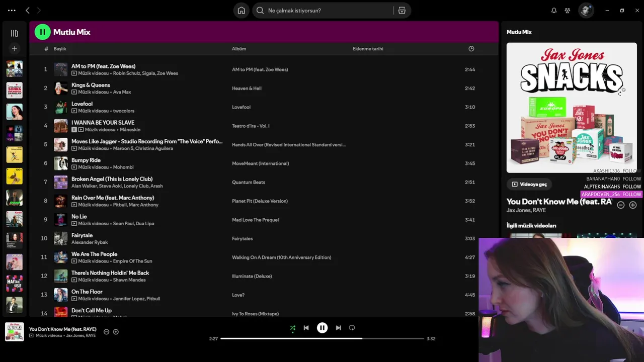This screenshot has width=644, height=362.
Task: Open the twocolors artist link
Action: pos(123,111)
